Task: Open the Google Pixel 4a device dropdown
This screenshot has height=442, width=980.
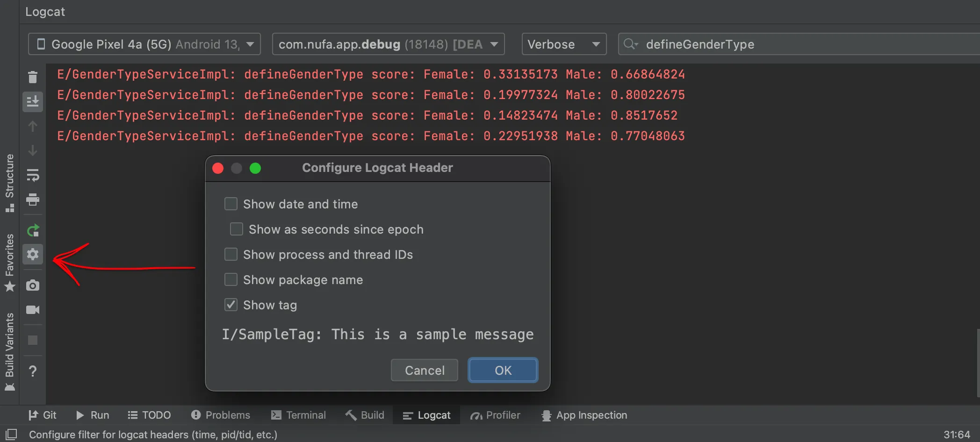Action: click(x=144, y=44)
